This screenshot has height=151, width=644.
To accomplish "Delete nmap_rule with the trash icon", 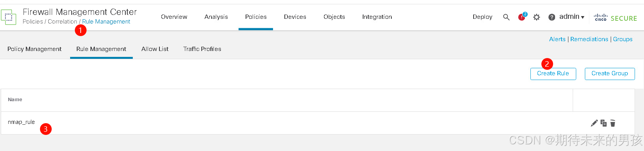I will click(x=613, y=123).
